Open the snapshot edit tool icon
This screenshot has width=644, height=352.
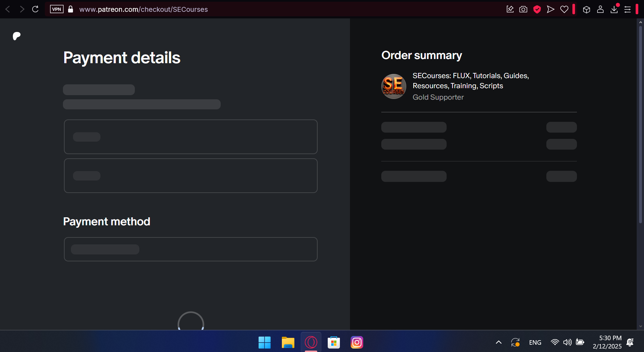(x=510, y=9)
